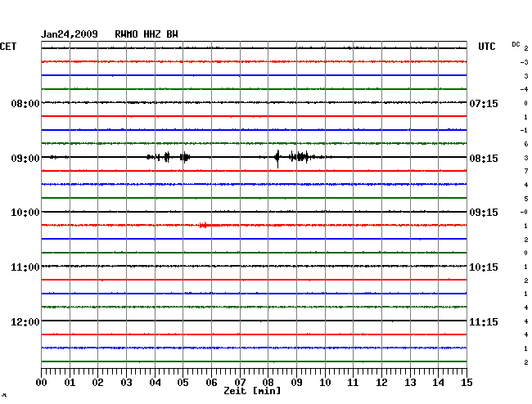Click minute 07 on the time axis
532x404 pixels.
[x=240, y=383]
